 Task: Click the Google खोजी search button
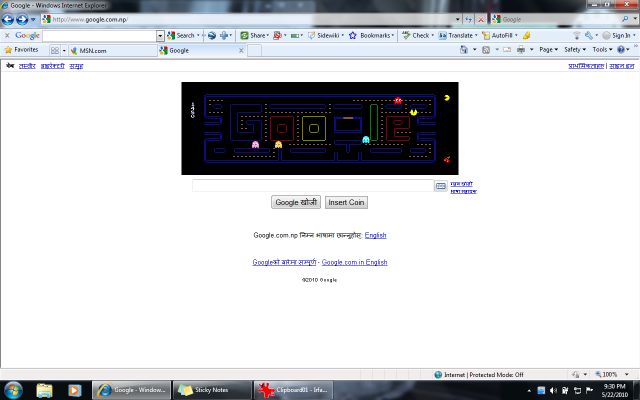(x=296, y=202)
